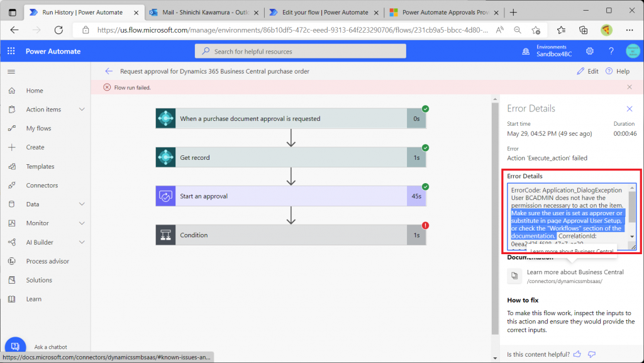Screen dimensions: 644x363
Task: Open the browser tab actions menu icon
Action: [13, 13]
